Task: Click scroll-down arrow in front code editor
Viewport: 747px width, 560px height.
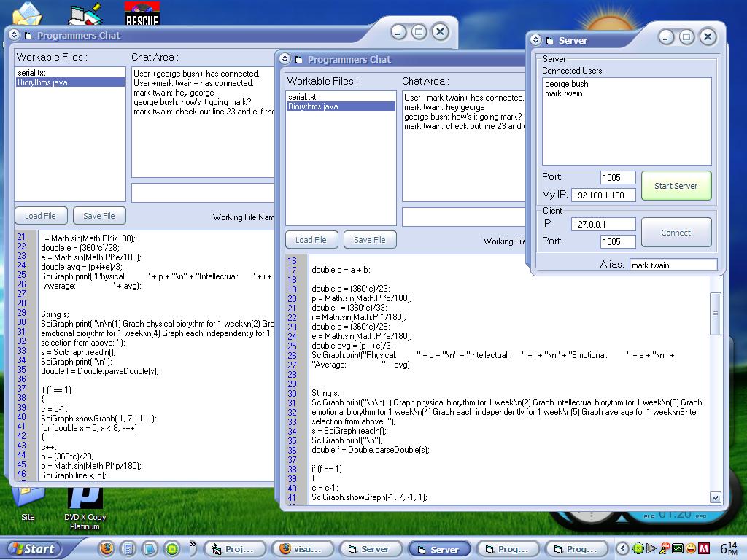Action: [715, 497]
